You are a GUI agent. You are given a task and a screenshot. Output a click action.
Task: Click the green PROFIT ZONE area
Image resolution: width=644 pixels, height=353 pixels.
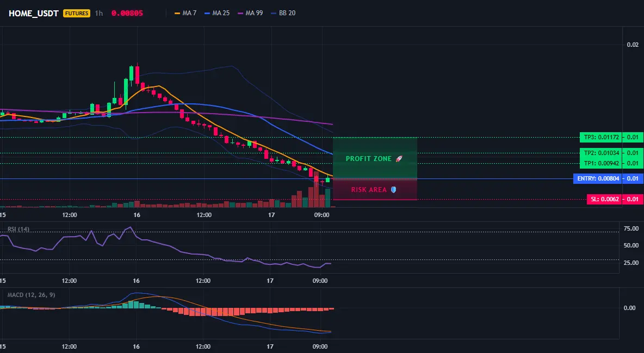[375, 158]
